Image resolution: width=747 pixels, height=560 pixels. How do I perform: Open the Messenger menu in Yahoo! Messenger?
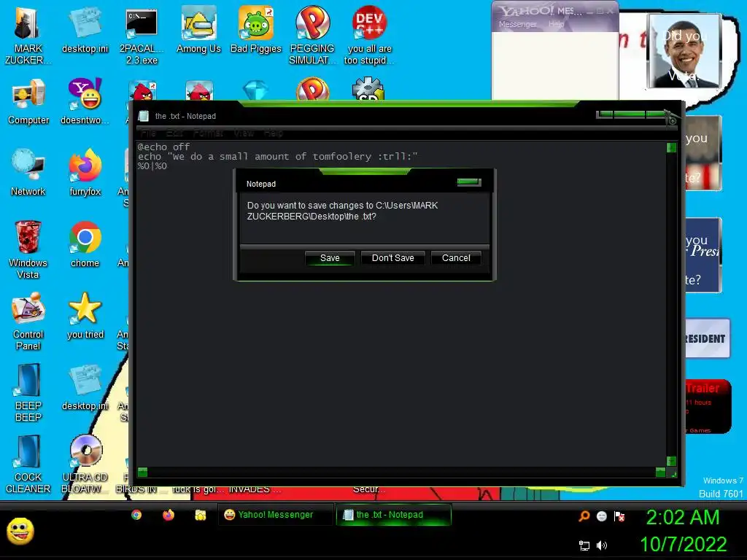pos(517,24)
